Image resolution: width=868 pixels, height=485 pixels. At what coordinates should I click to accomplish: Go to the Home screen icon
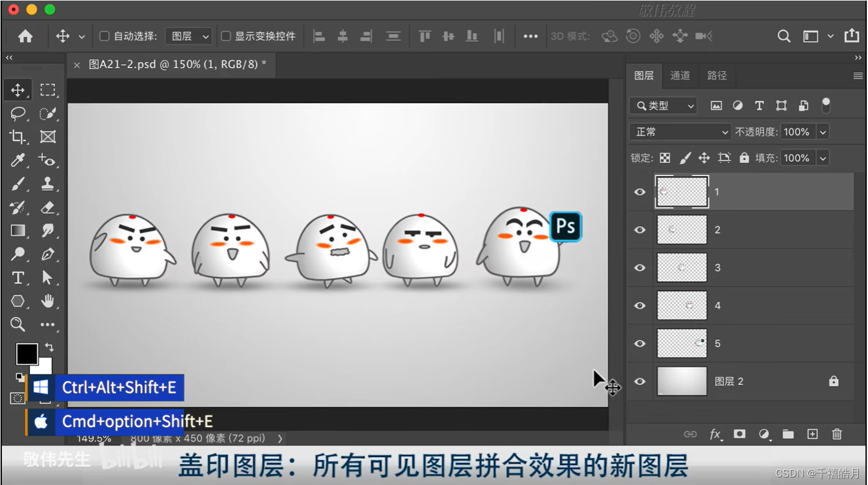[x=25, y=37]
